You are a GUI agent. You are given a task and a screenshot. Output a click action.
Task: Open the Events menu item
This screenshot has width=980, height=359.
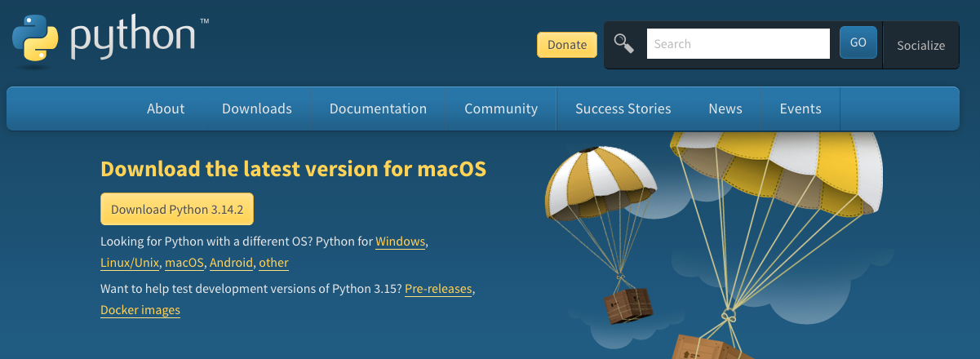(x=800, y=109)
